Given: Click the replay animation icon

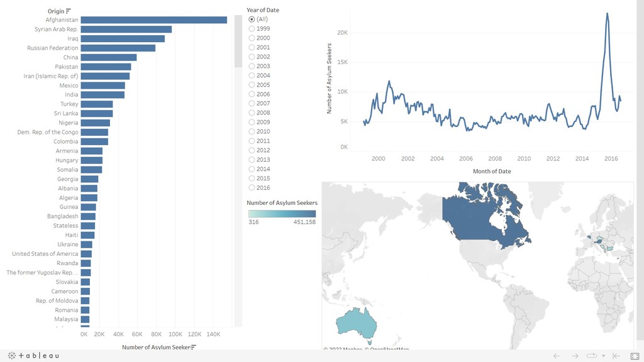Looking at the screenshot, I should (591, 356).
